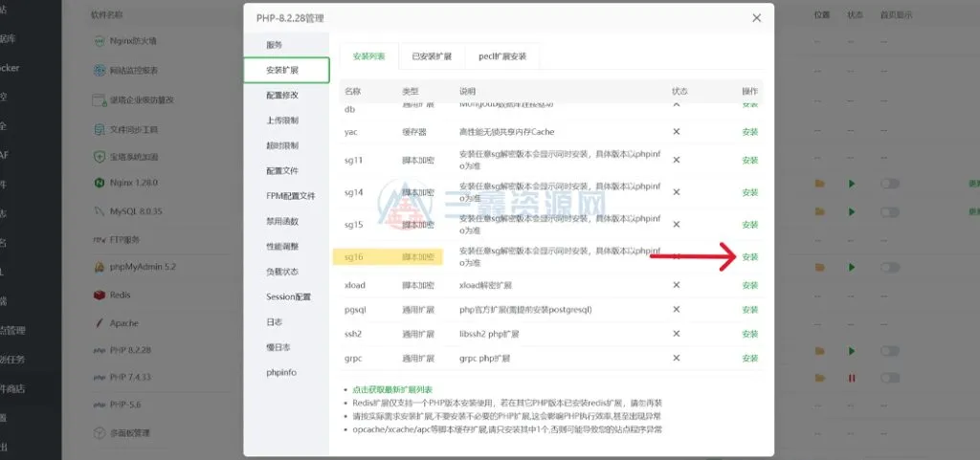Close the PHP-8.2.28 management dialog
This screenshot has height=460, width=980.
click(756, 18)
